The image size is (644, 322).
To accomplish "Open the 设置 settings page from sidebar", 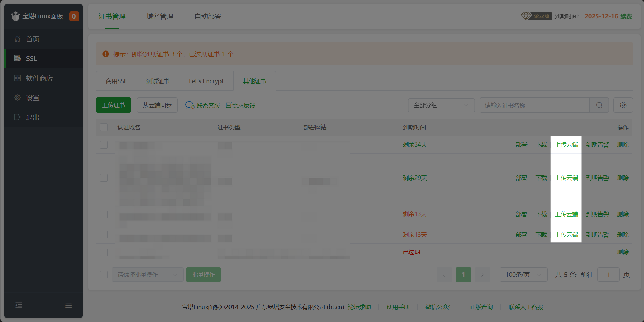I will point(33,97).
